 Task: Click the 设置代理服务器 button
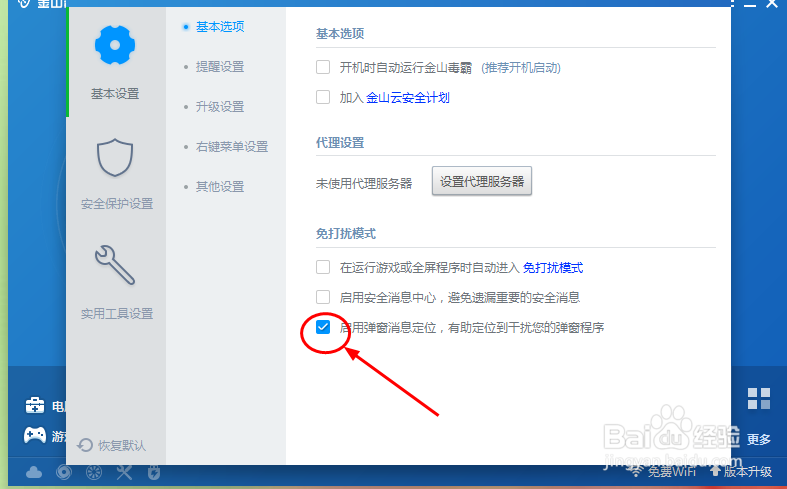482,181
